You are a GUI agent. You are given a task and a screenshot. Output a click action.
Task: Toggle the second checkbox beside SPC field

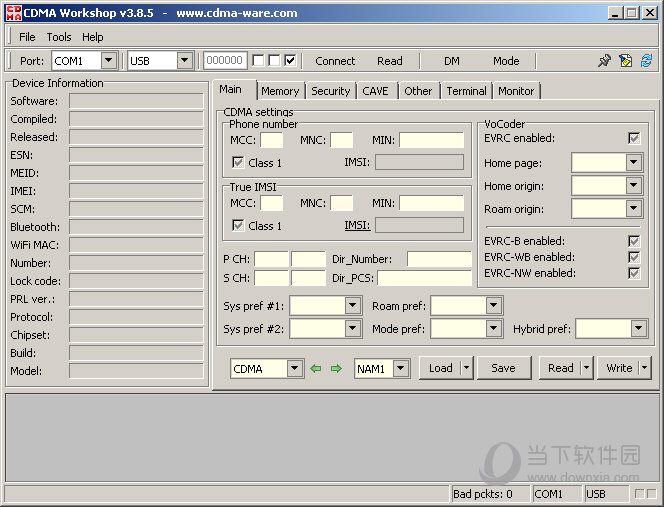(x=274, y=61)
